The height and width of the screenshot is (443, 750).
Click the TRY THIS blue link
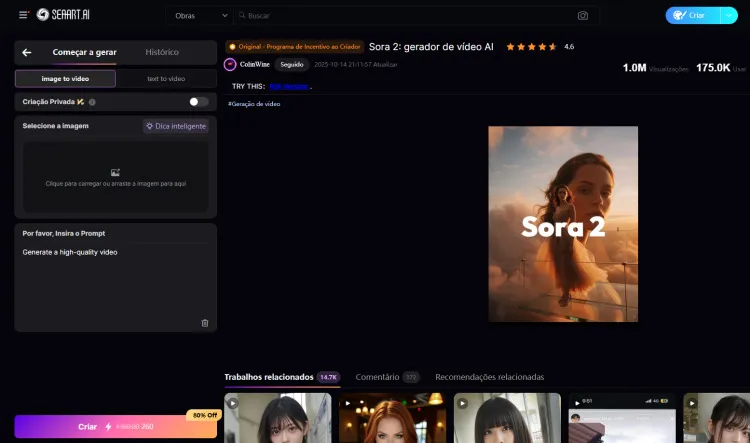[289, 87]
